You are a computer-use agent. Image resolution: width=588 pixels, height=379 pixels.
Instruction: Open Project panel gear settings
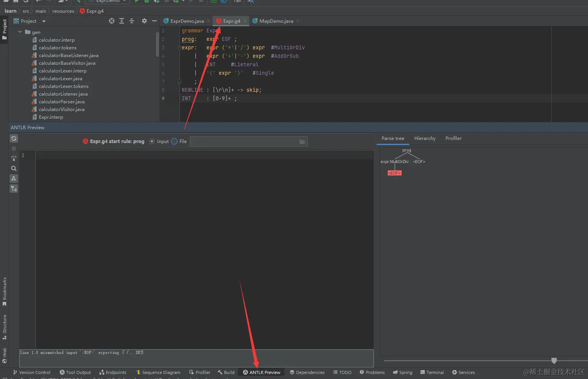[144, 21]
